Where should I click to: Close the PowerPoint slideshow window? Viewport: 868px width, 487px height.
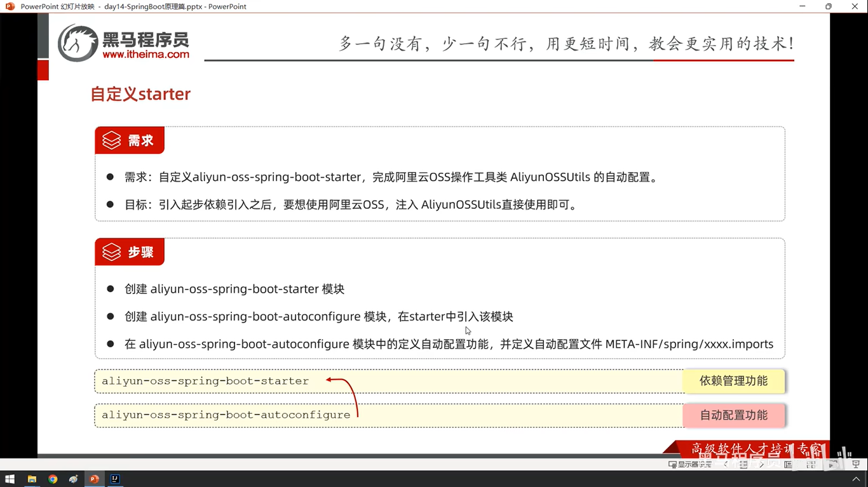[854, 6]
